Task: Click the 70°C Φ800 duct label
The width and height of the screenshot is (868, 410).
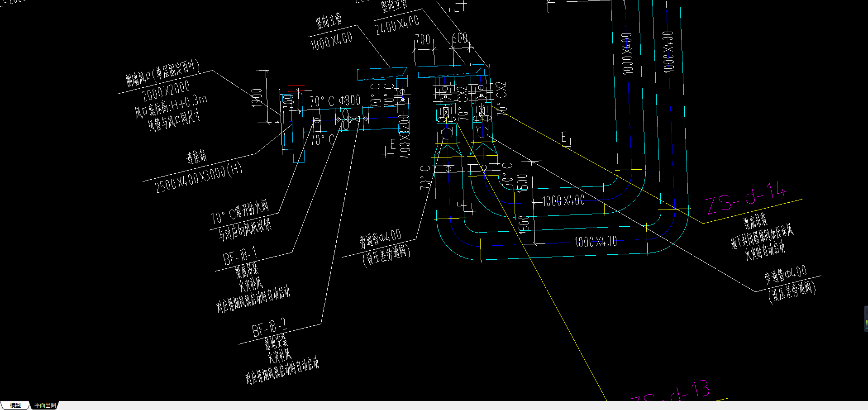Action: 335,101
